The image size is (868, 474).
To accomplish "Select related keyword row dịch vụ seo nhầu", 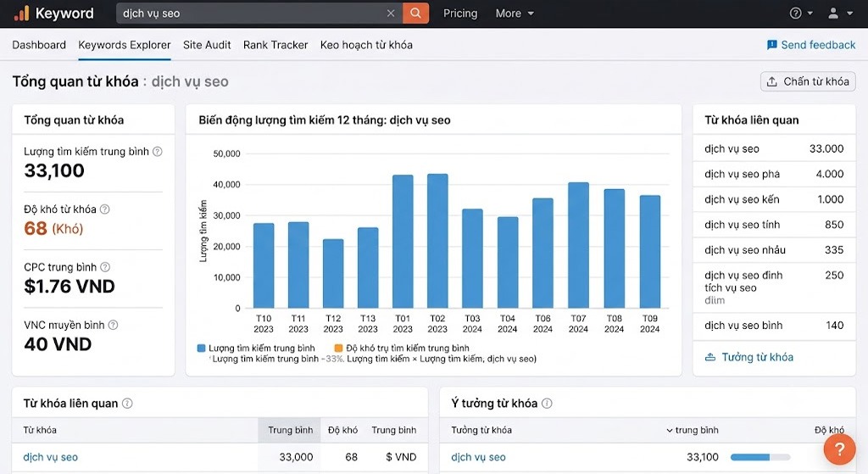I will 774,250.
